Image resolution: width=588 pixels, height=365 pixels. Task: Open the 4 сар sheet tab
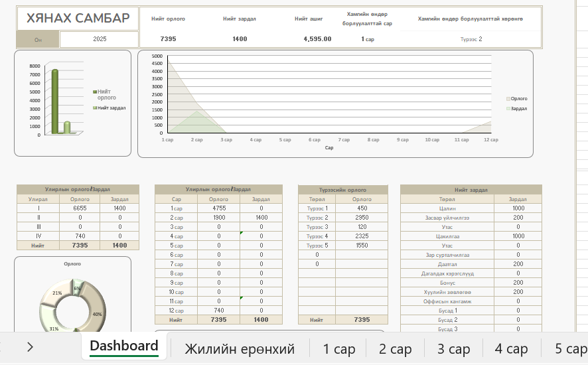click(511, 348)
